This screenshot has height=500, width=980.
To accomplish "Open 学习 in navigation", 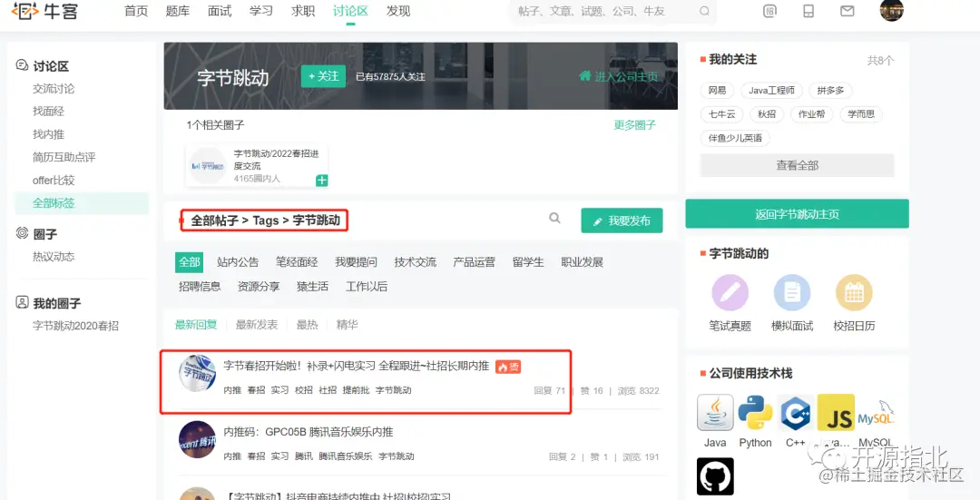I will (261, 11).
